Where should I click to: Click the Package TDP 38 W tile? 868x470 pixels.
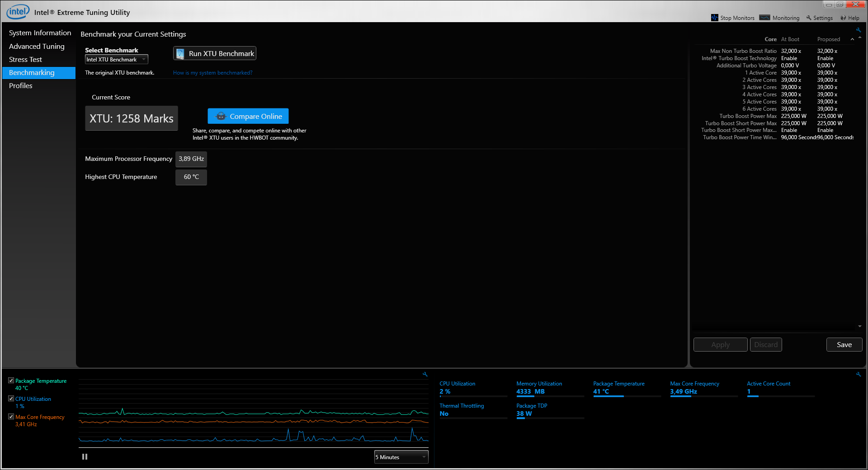tap(550, 411)
